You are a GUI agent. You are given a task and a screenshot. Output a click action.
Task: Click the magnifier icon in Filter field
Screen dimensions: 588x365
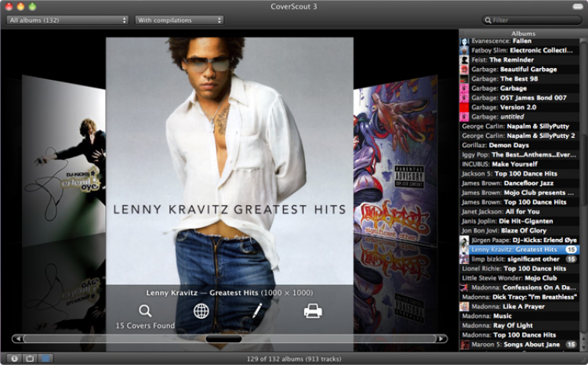[x=488, y=20]
